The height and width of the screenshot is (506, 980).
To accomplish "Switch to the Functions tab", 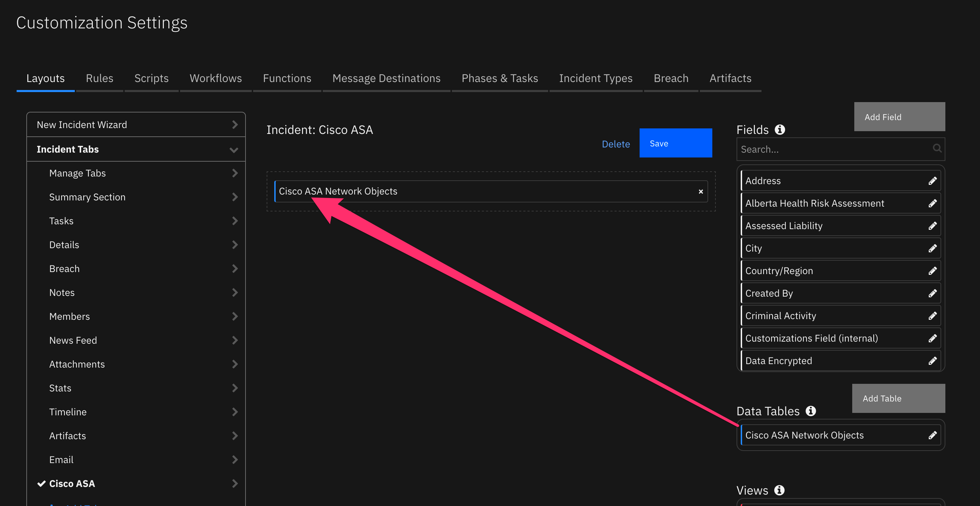I will pos(287,78).
